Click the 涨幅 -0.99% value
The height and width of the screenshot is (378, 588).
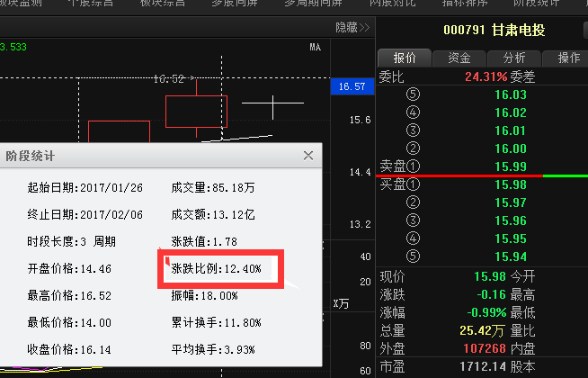486,312
